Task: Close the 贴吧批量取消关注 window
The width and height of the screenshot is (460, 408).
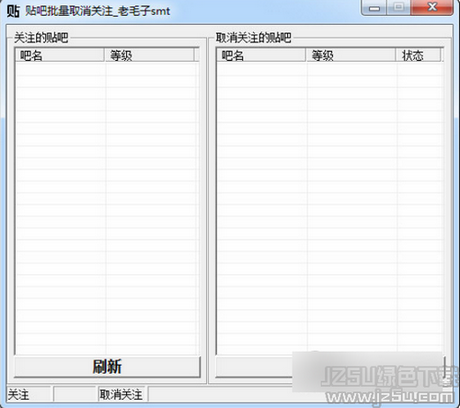Action: pyautogui.click(x=432, y=7)
